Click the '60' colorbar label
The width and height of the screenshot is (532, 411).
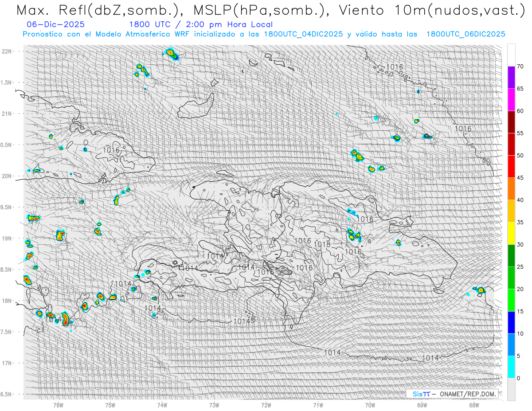520,111
